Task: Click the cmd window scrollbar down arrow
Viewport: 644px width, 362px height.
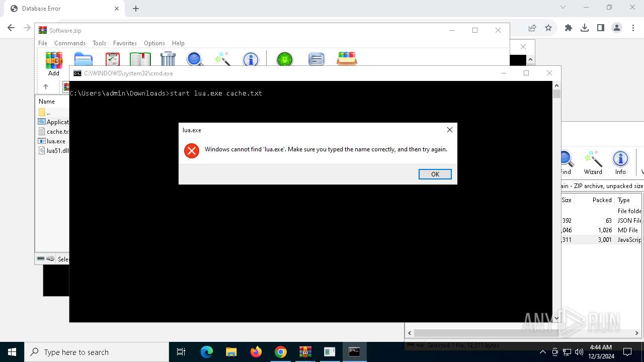Action: (x=556, y=318)
